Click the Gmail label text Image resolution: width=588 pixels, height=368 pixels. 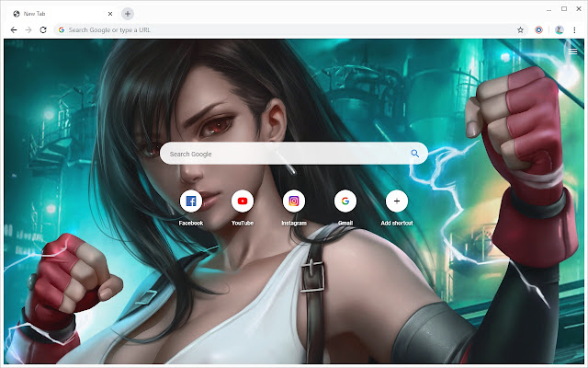(345, 223)
